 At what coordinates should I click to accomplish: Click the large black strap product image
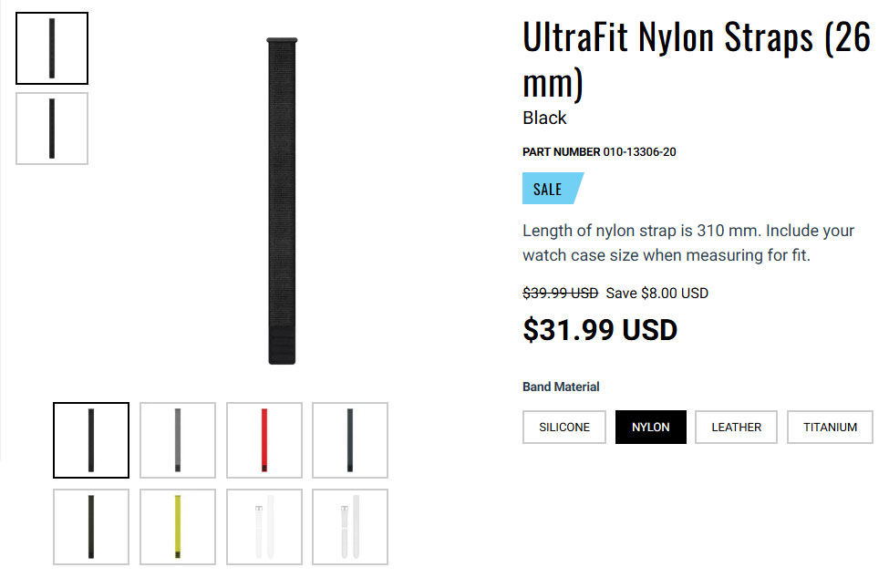pyautogui.click(x=281, y=201)
